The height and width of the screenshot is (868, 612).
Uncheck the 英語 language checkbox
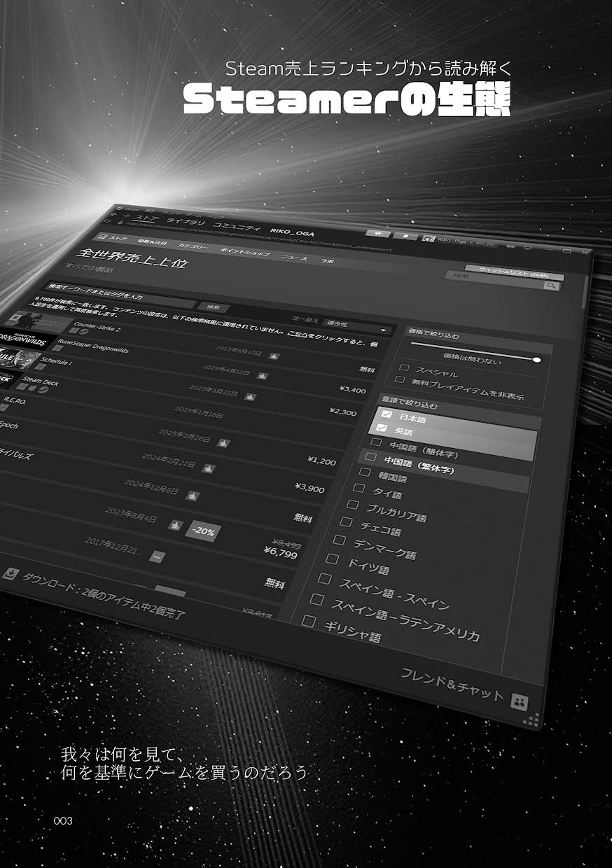[382, 428]
